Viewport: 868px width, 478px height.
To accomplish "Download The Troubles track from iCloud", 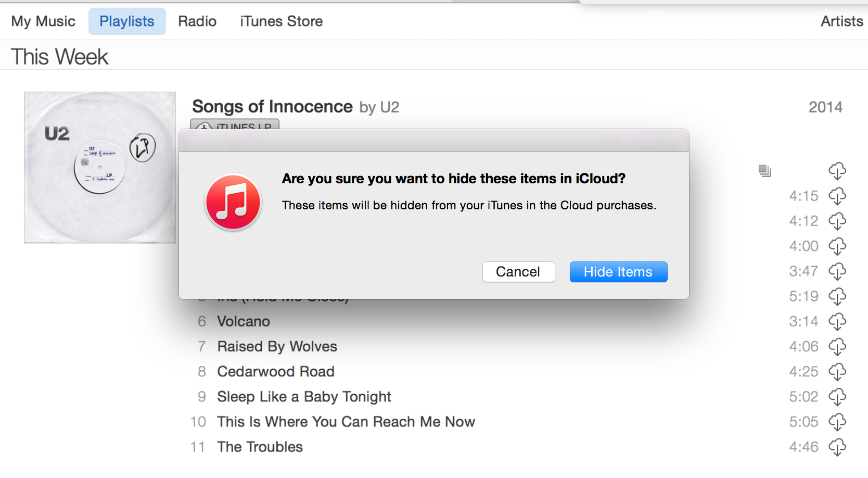I will (x=837, y=447).
